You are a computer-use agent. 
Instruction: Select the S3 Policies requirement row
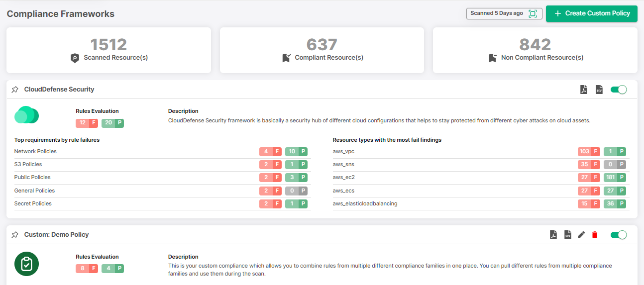(162, 165)
